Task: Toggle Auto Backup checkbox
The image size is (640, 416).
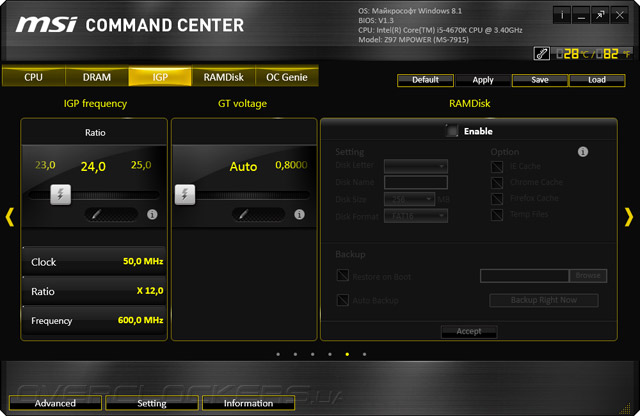Action: coord(342,300)
